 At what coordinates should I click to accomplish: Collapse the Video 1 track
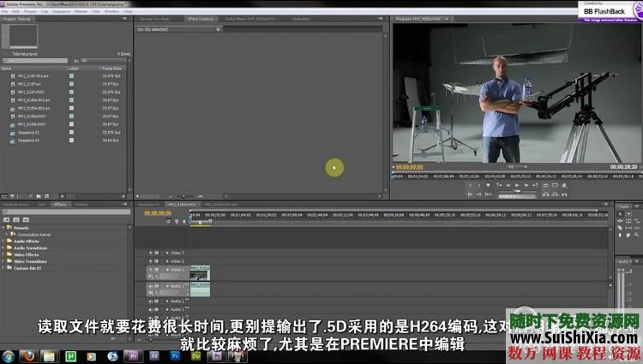tap(167, 270)
